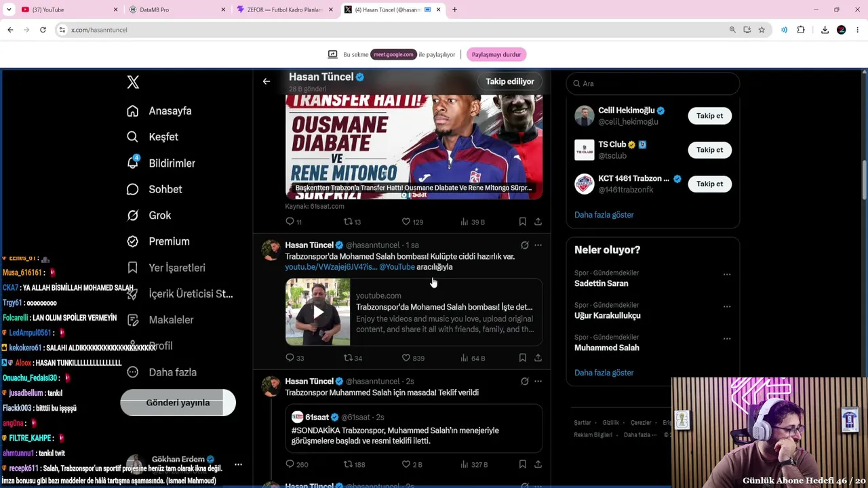Open Yer İşaretleri bookmark icon in sidebar

click(133, 268)
